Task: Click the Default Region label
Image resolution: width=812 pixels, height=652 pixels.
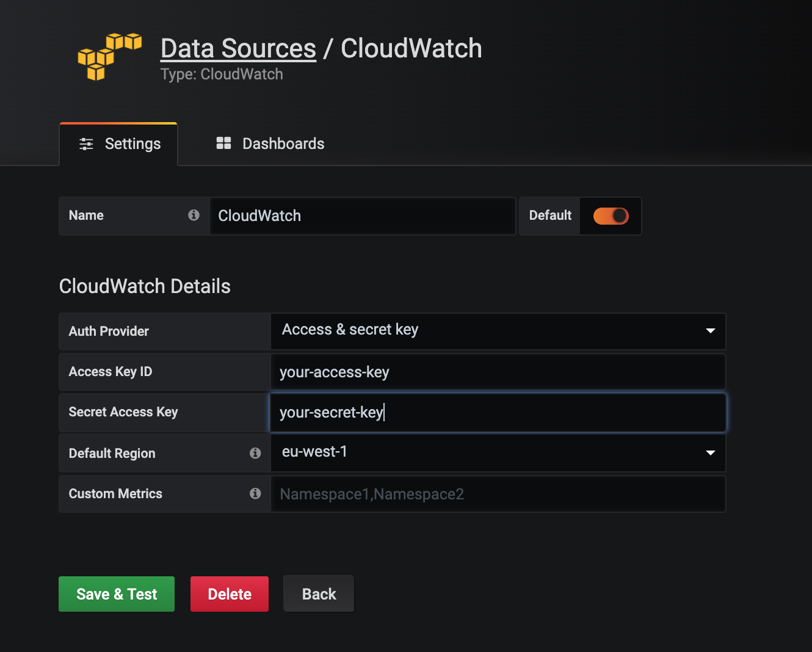Action: click(112, 454)
